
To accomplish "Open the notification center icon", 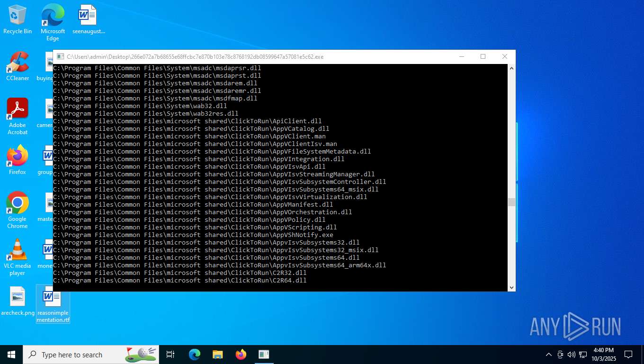I will click(628, 355).
